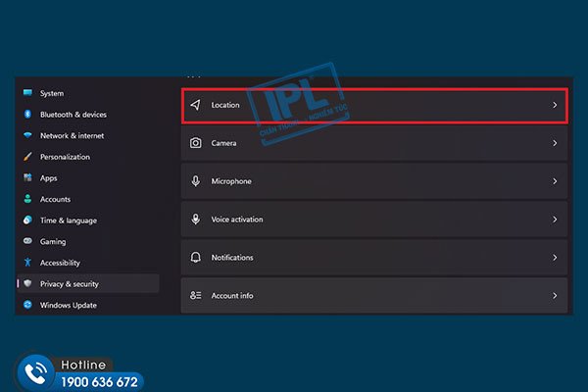The width and height of the screenshot is (588, 392).
Task: Open Accessibility settings
Action: coord(60,263)
